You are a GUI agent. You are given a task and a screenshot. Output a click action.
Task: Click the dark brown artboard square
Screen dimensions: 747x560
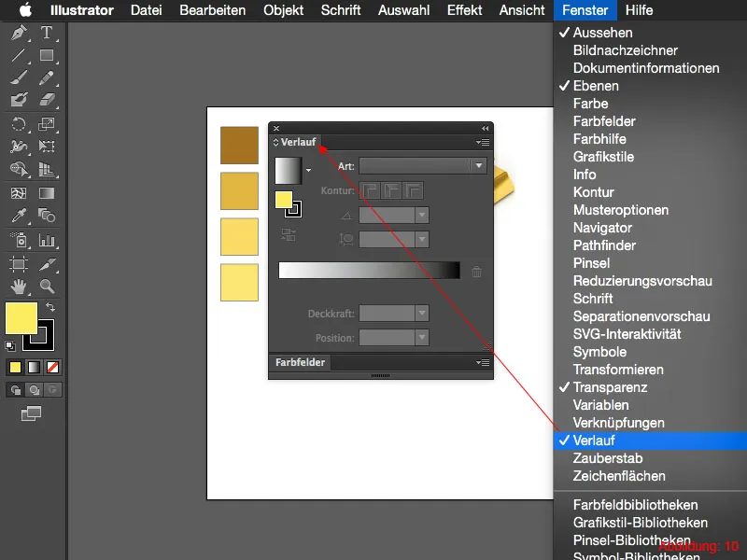(239, 146)
